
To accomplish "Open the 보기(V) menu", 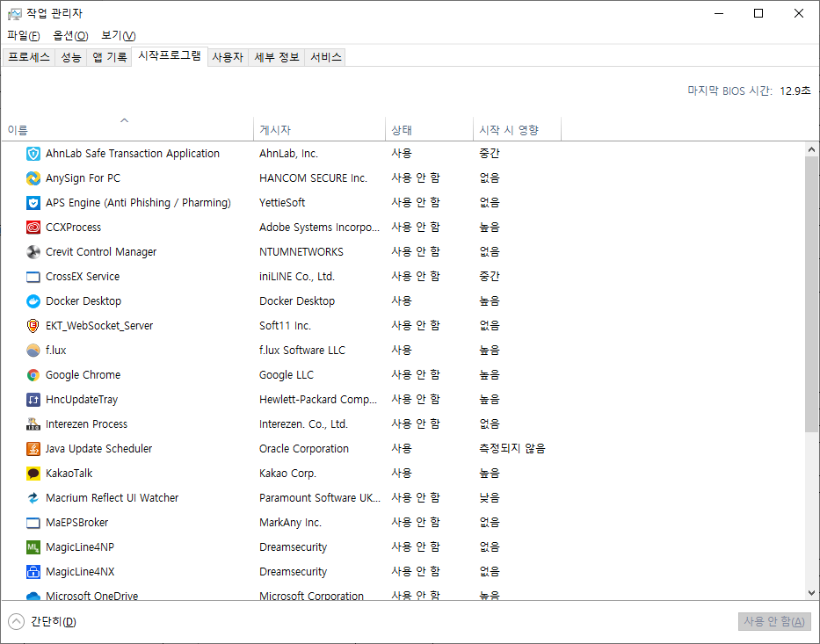I will [x=118, y=35].
